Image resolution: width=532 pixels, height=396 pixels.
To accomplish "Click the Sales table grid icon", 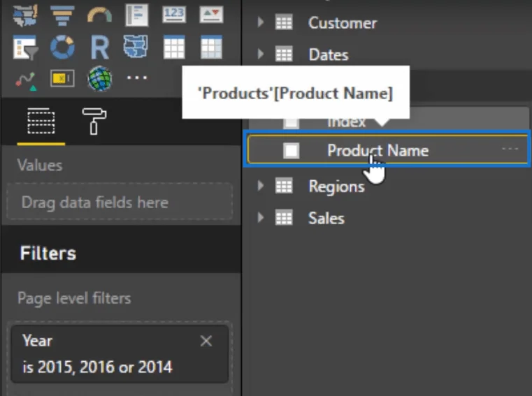I will (x=284, y=217).
